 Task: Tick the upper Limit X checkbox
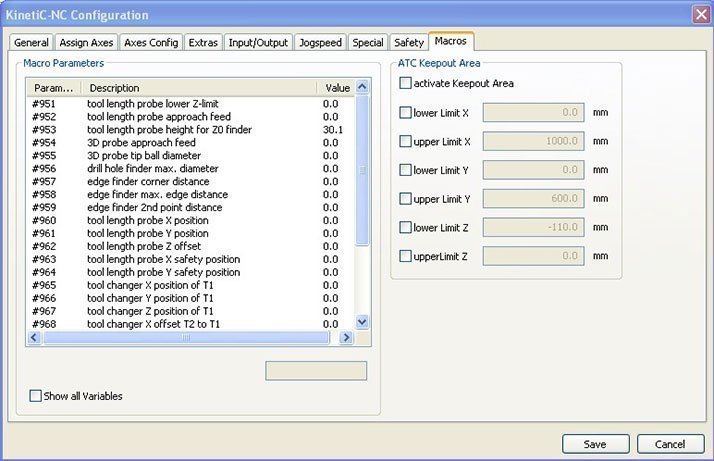[405, 141]
